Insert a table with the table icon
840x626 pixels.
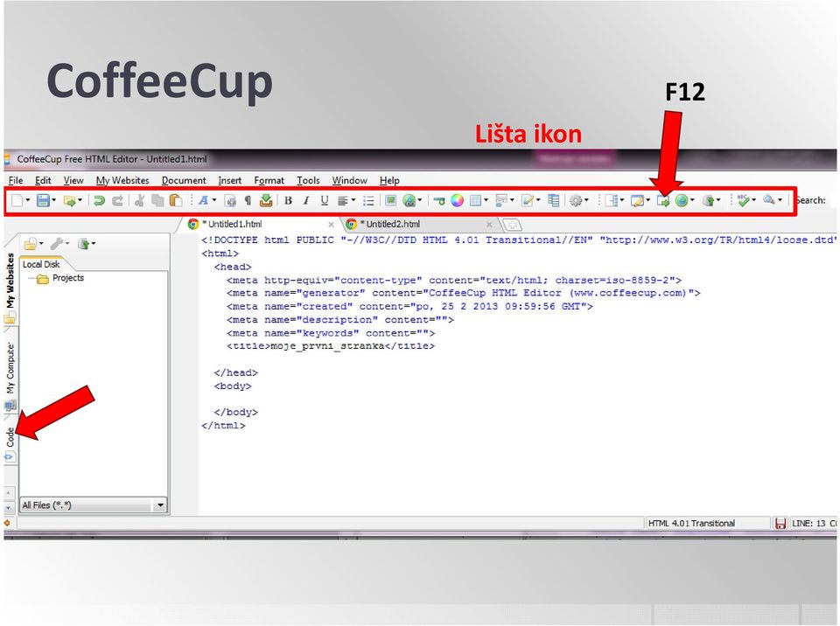[x=475, y=201]
